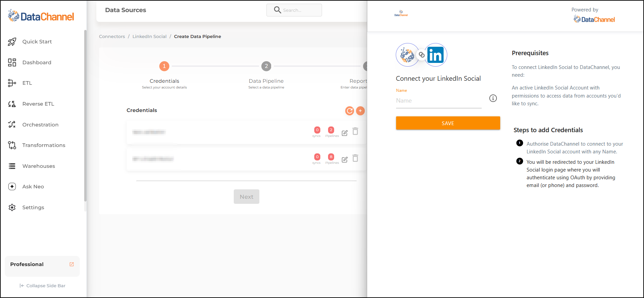
Task: Edit the first credential row
Action: [x=345, y=133]
